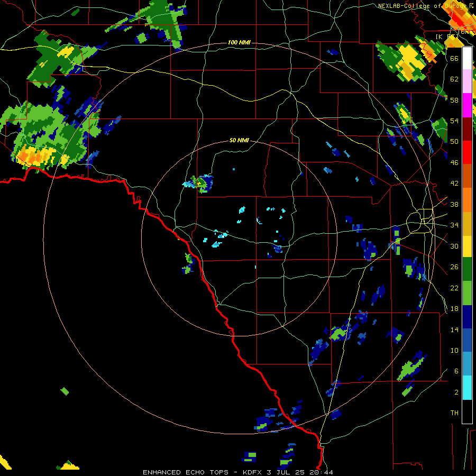Image resolution: width=476 pixels, height=476 pixels.
Task: Click the "3 JUL 25" date text
Action: (x=286, y=472)
